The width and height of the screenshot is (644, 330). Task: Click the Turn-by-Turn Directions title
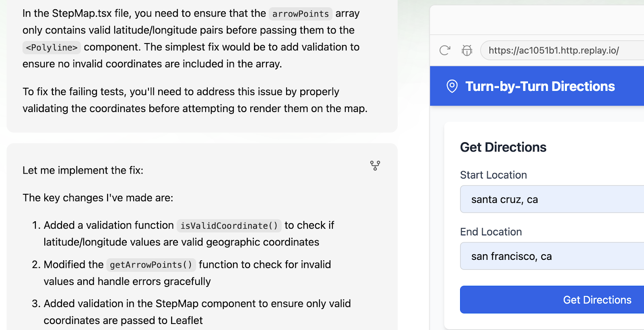tap(540, 86)
